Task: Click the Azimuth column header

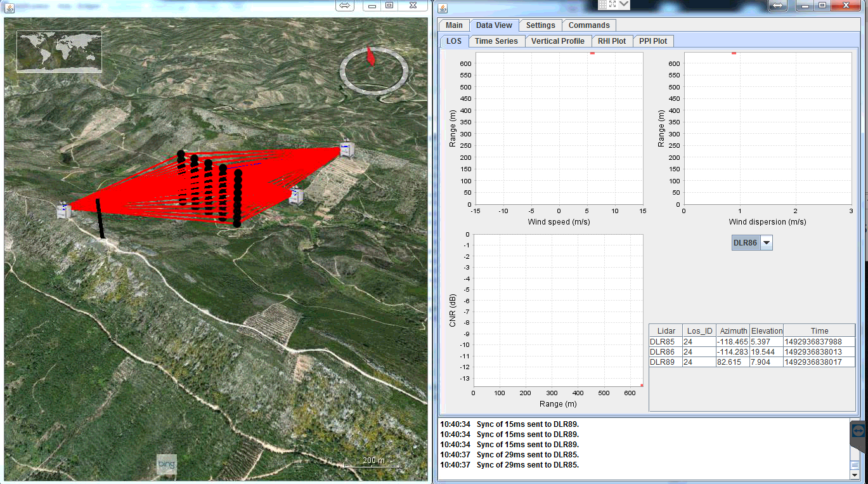Action: 733,330
